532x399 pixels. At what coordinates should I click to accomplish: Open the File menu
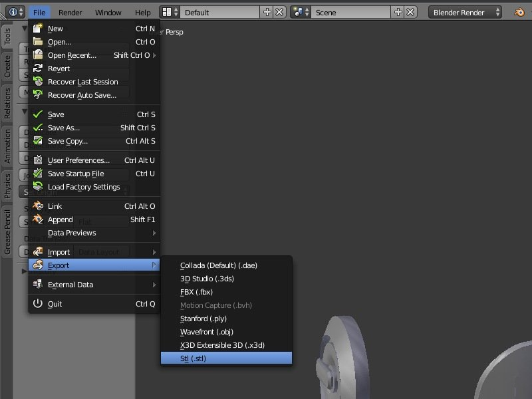click(x=39, y=13)
